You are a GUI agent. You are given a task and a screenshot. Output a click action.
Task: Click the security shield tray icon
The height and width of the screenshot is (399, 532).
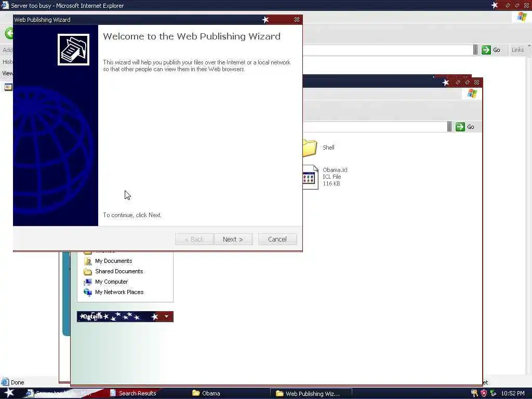[484, 393]
